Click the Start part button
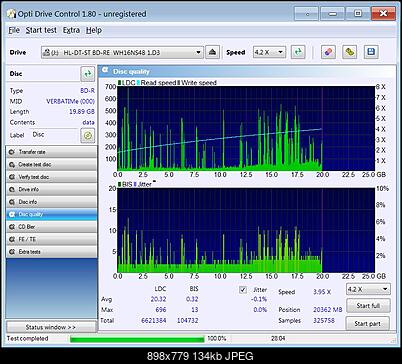Image resolution: width=402 pixels, height=364 pixels. pyautogui.click(x=367, y=323)
